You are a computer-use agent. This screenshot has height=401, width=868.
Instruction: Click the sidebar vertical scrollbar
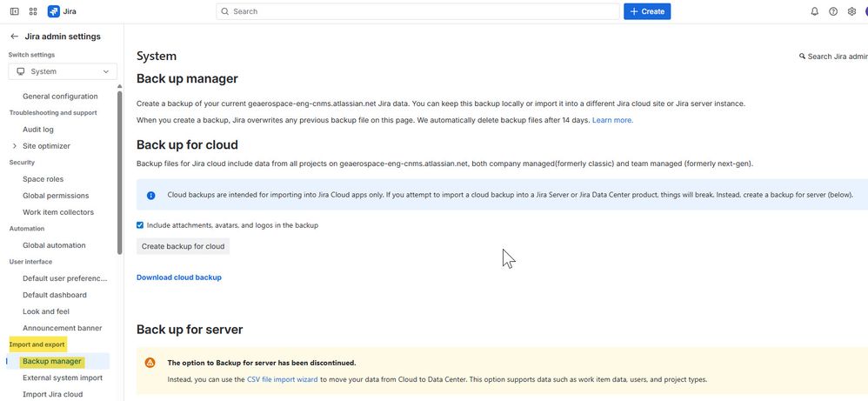119,171
